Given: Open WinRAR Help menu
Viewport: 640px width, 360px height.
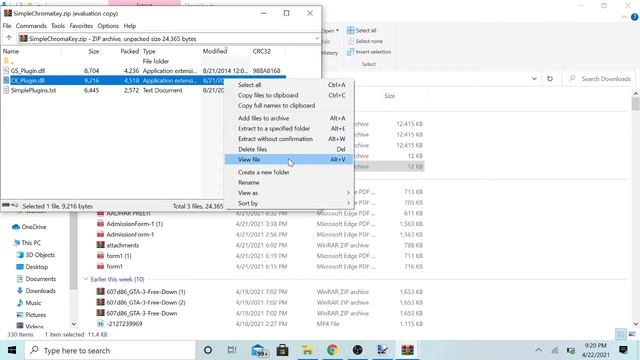Looking at the screenshot, I should [130, 26].
